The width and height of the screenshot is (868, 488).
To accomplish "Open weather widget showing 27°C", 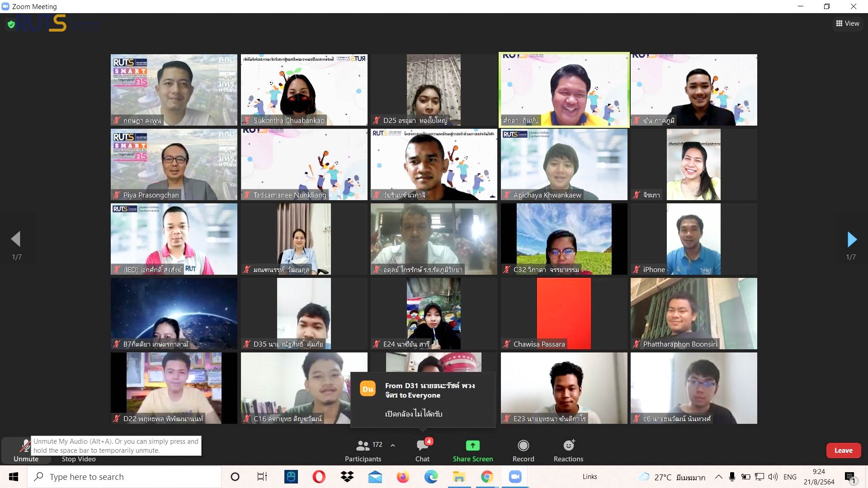I will [671, 477].
